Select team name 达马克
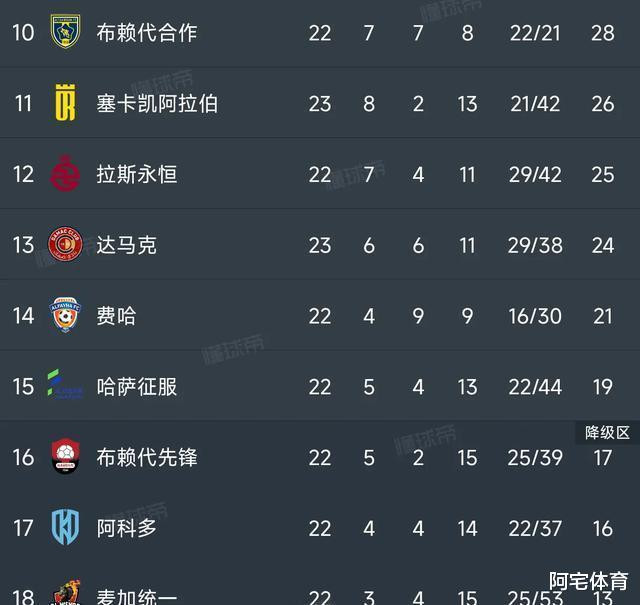 [127, 245]
